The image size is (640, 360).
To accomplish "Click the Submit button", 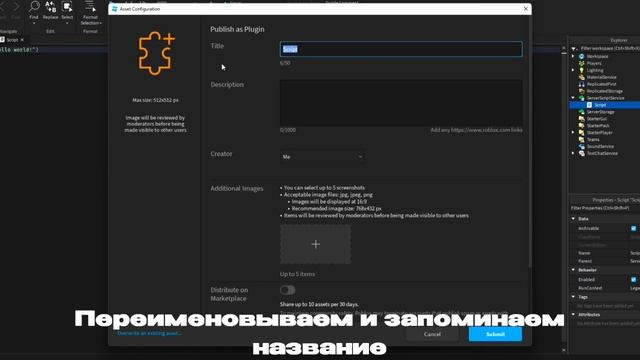I will [x=495, y=334].
